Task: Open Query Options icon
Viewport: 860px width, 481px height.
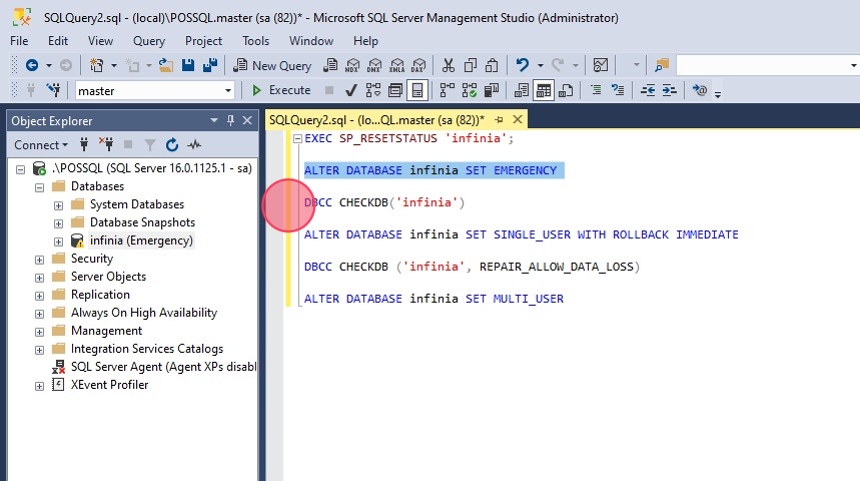Action: [x=395, y=90]
